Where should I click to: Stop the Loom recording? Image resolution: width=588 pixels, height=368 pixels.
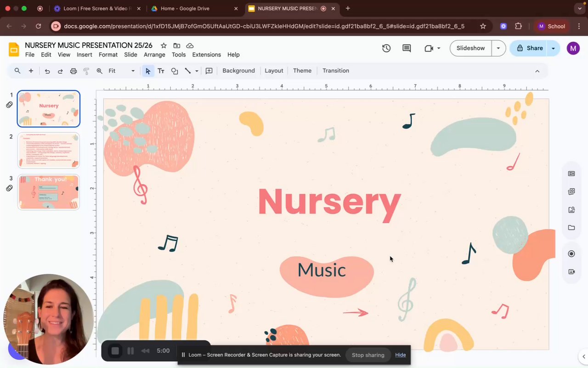point(115,351)
